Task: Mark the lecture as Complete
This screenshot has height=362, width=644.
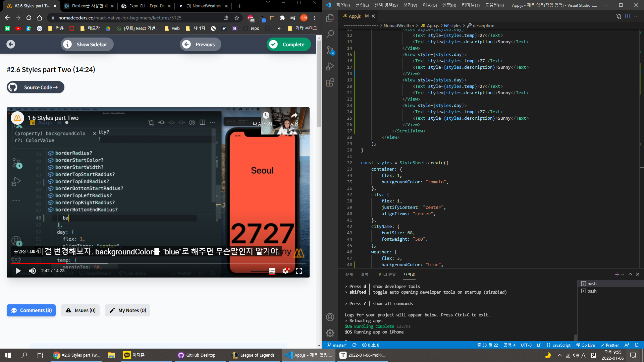Action: (x=288, y=44)
